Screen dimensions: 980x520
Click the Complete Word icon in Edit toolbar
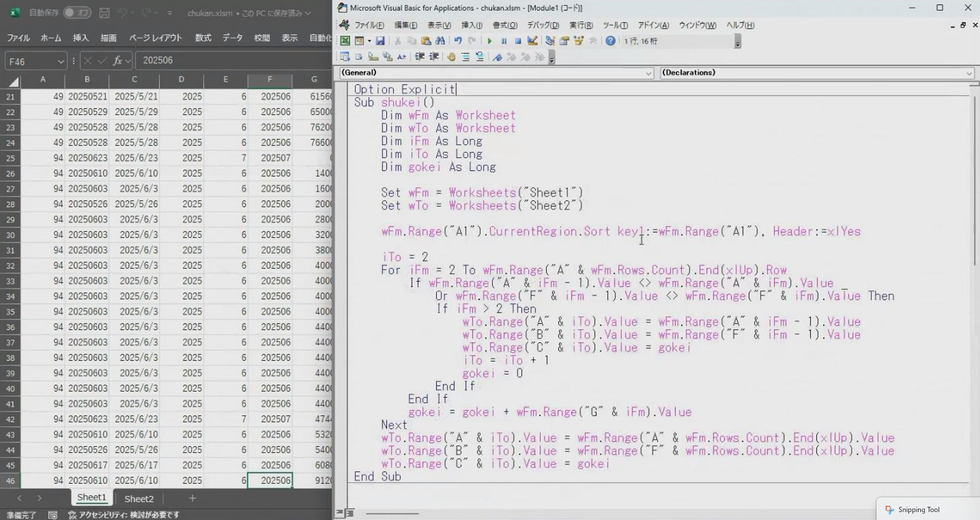402,57
